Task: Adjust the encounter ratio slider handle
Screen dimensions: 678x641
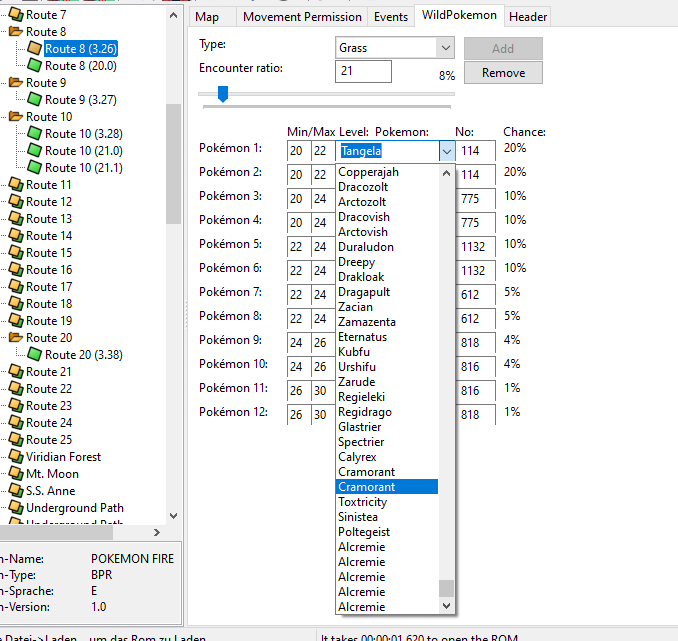Action: (223, 94)
